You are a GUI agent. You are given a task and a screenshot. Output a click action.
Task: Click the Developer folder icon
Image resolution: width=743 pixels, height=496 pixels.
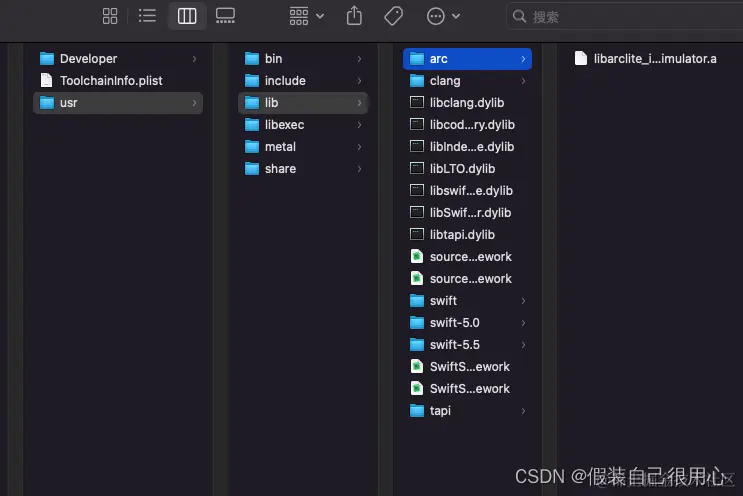point(47,58)
